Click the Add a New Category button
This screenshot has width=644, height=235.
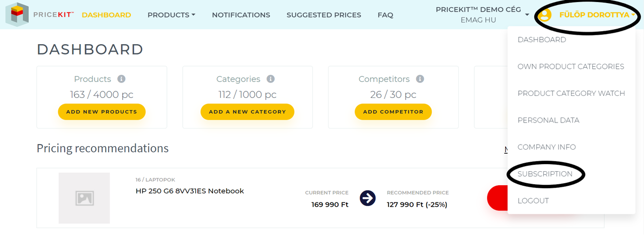[x=248, y=111]
